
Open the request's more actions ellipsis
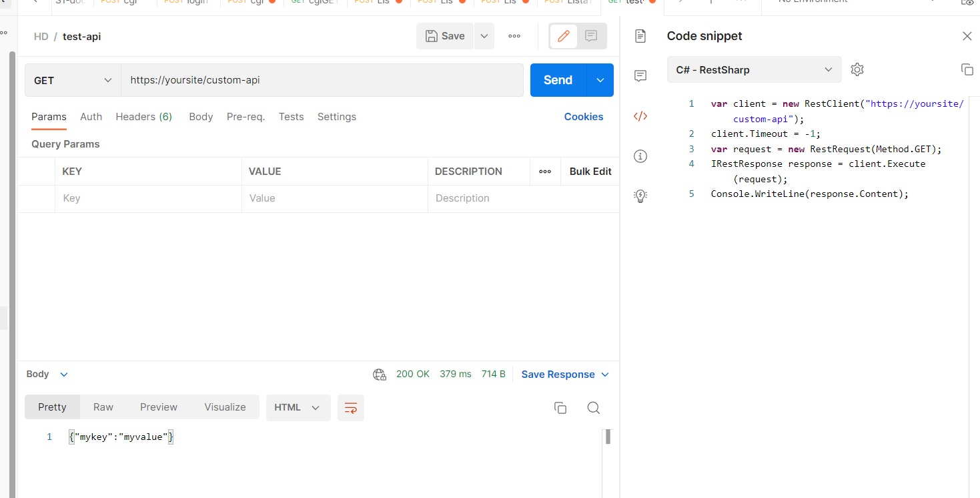514,36
